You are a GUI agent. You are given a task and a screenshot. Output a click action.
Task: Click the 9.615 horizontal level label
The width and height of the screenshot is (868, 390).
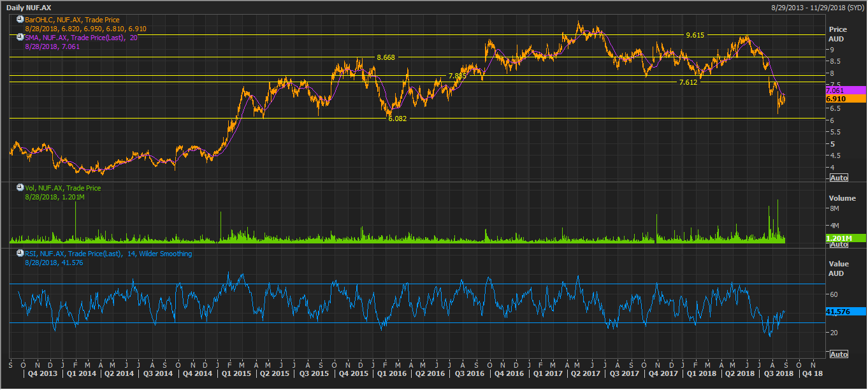[x=695, y=35]
